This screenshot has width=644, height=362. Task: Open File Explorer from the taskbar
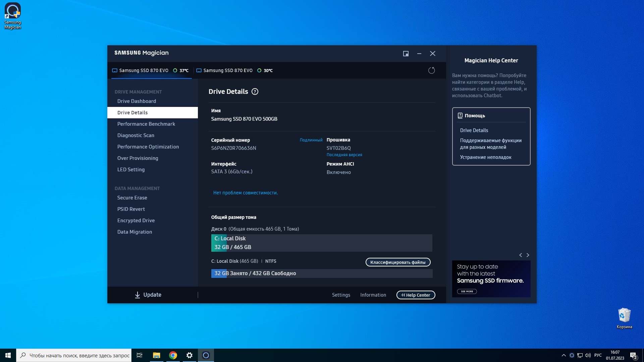(156, 355)
